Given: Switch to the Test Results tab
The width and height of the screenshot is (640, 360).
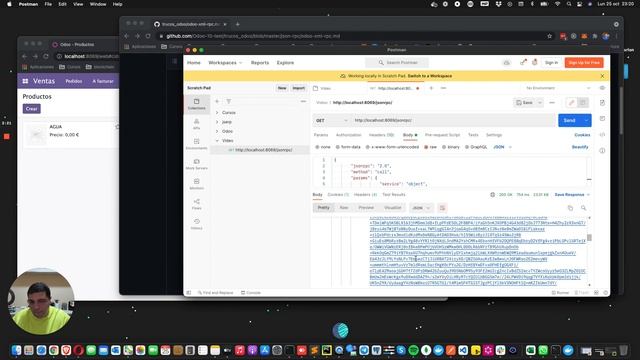Looking at the screenshot, I should tap(393, 195).
